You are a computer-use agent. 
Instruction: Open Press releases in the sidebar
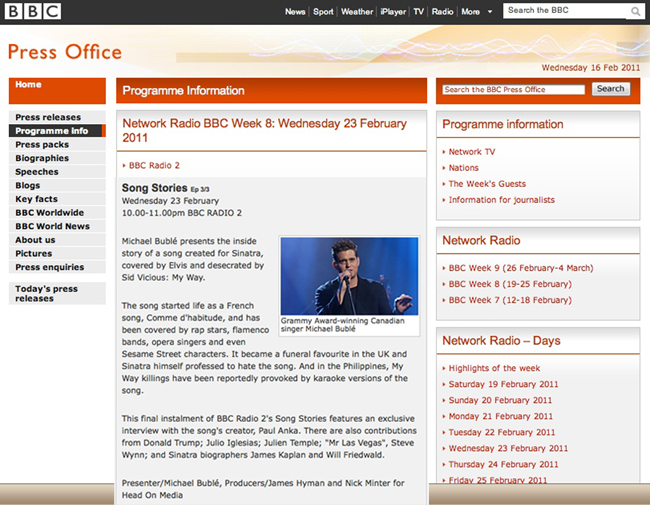[57, 117]
